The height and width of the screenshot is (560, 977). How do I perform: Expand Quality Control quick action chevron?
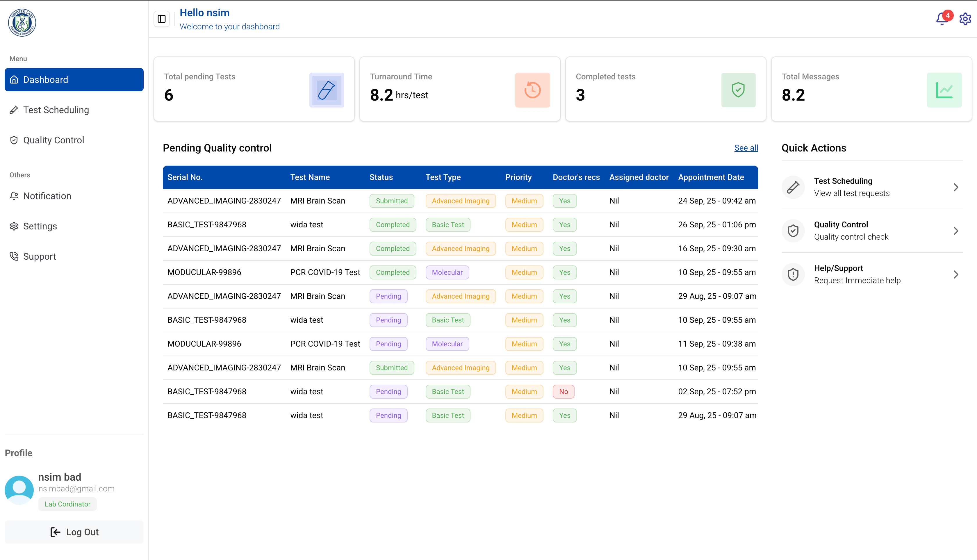[956, 231]
